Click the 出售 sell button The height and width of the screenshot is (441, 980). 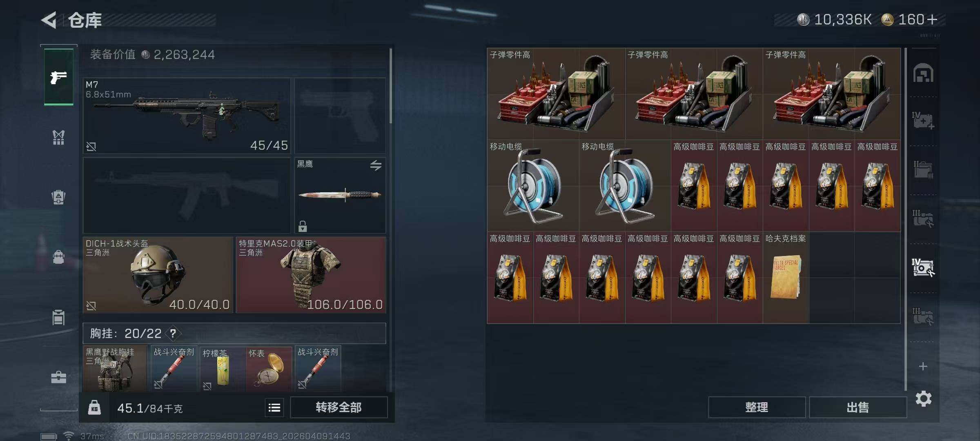[x=858, y=408]
